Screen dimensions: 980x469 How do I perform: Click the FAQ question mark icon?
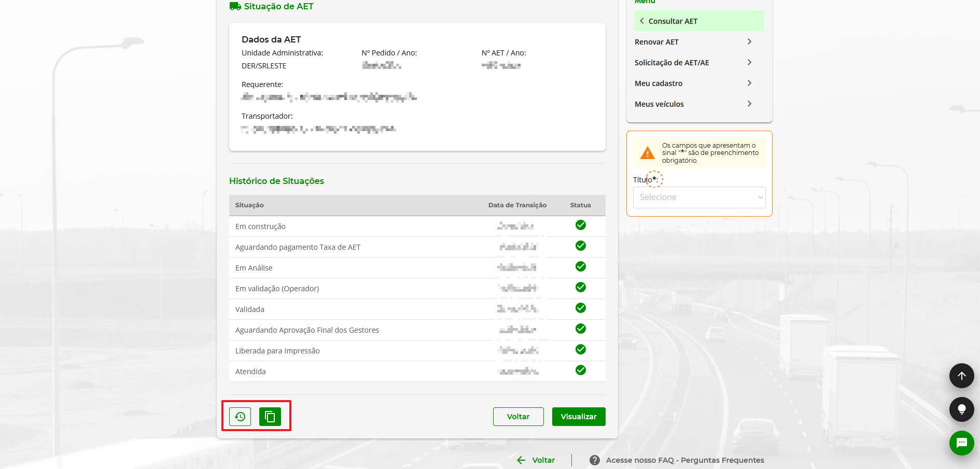click(595, 460)
